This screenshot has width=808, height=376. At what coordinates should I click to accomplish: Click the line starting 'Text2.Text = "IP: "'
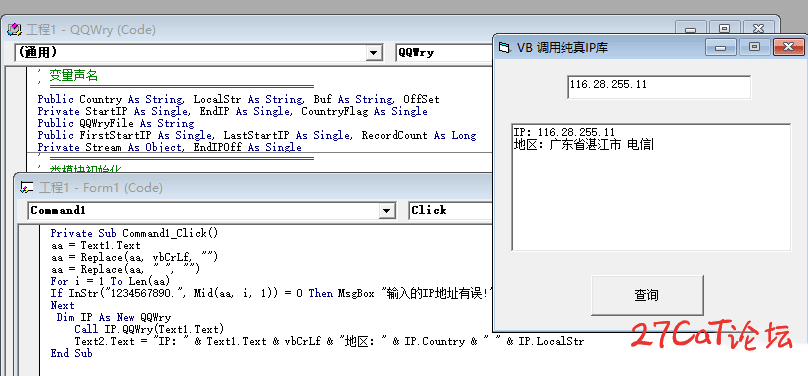coord(329,341)
